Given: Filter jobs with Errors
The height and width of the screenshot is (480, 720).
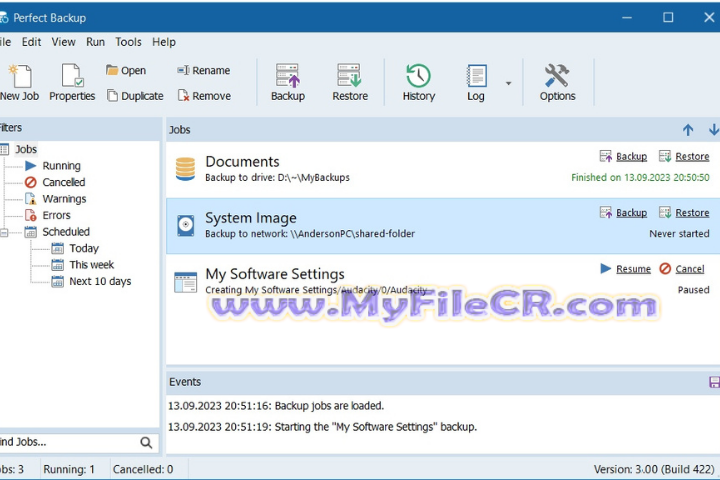Looking at the screenshot, I should pyautogui.click(x=56, y=215).
